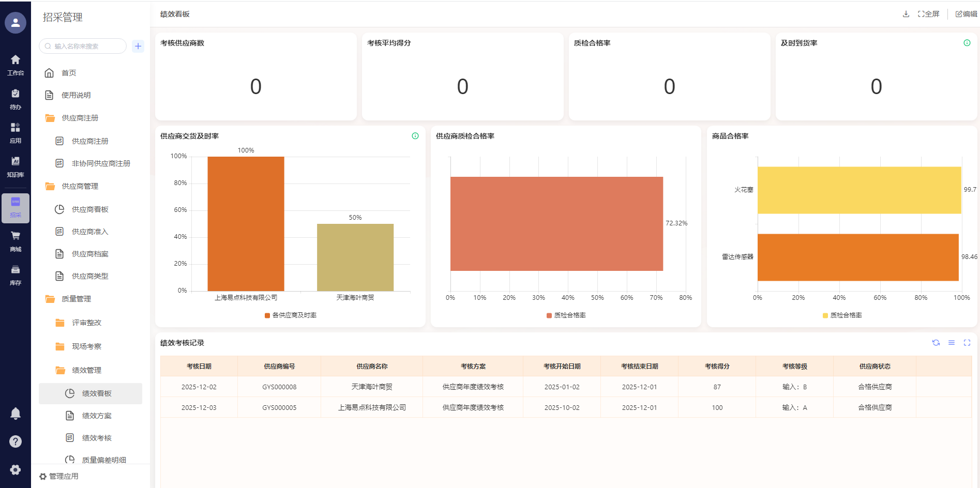Open 绩效方案 menu item
980x488 pixels.
click(97, 416)
